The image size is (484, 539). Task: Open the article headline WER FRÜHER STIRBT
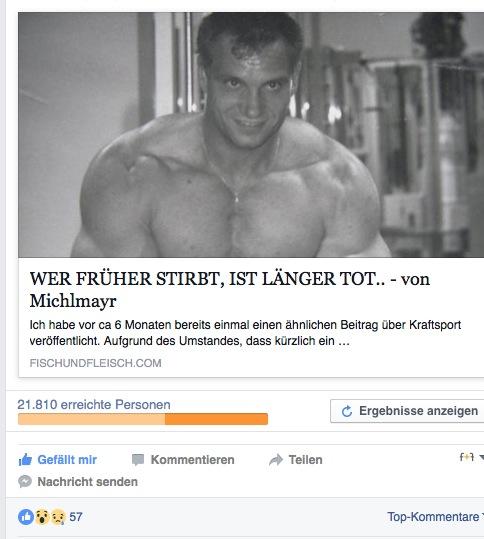230,289
